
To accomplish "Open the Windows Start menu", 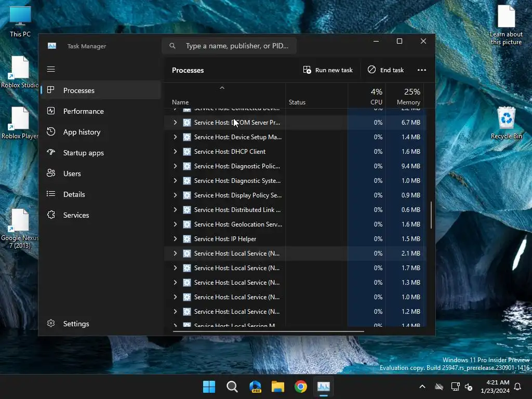I will click(x=209, y=387).
